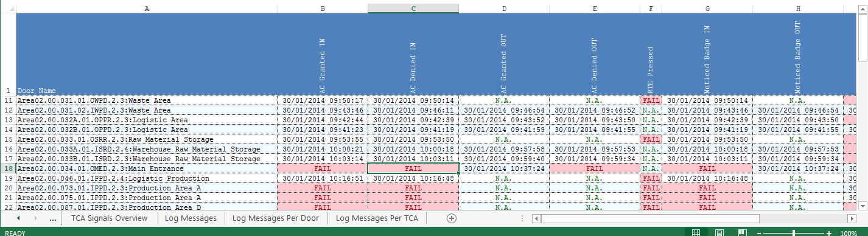Screen dimensions: 868x236
Task: Switch to Page Layout view
Action: tap(719, 232)
